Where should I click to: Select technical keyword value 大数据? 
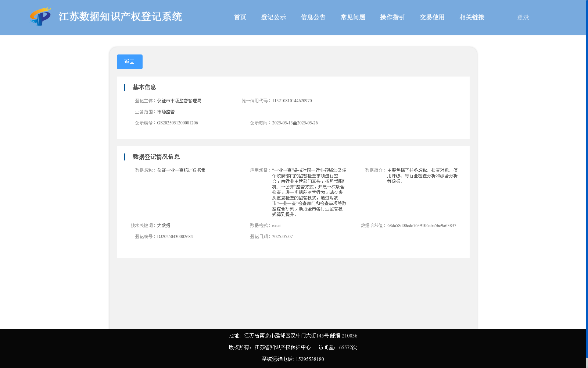164,226
